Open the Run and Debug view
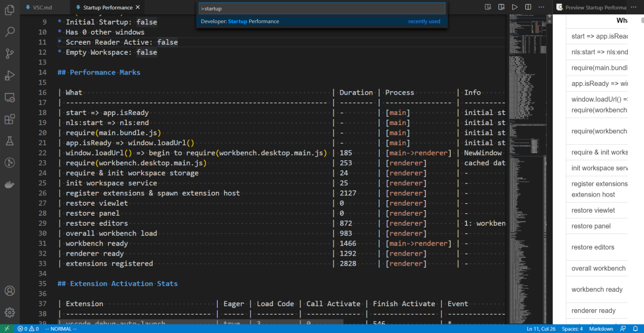This screenshot has height=333, width=644. click(x=10, y=76)
